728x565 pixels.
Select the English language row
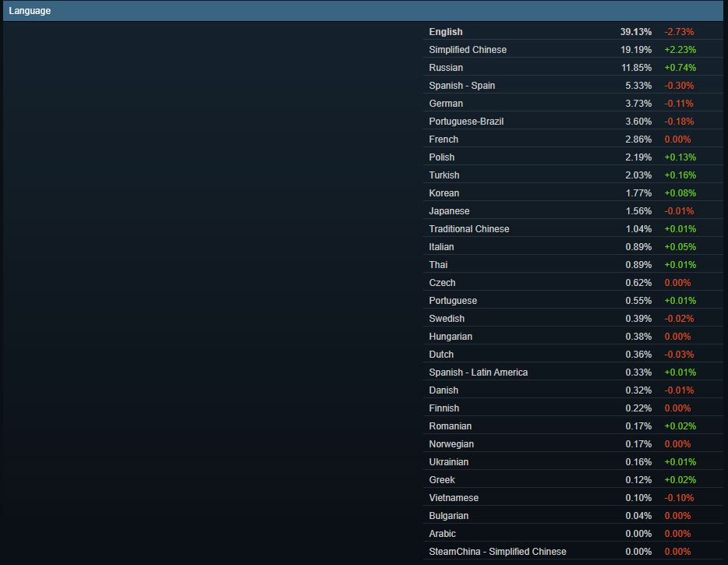pyautogui.click(x=573, y=32)
